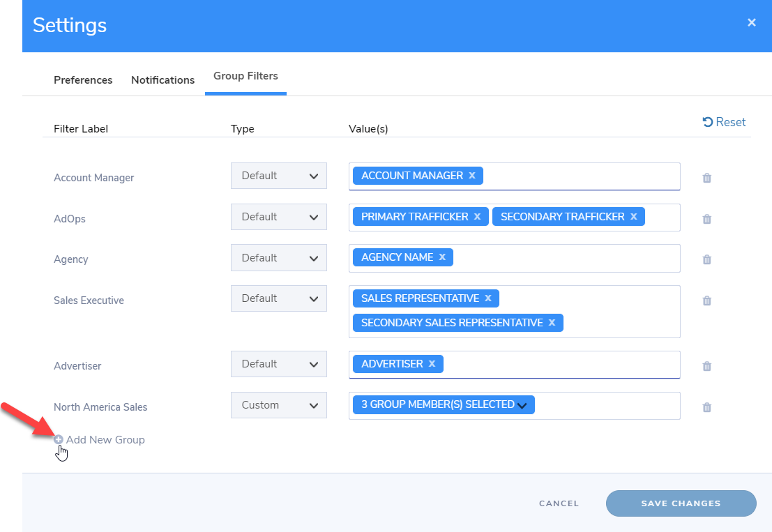Delete the Advertiser filter row
This screenshot has width=772, height=532.
pos(706,365)
